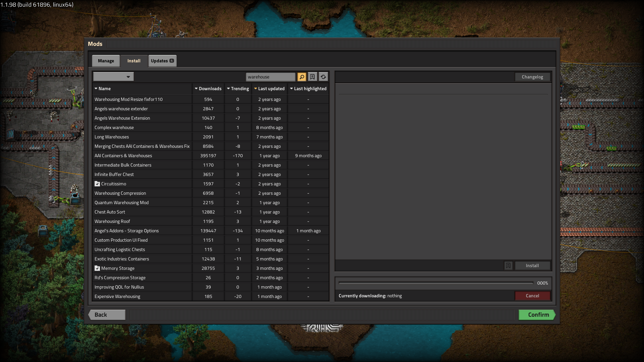
Task: Open the category filter dropdown
Action: [113, 77]
